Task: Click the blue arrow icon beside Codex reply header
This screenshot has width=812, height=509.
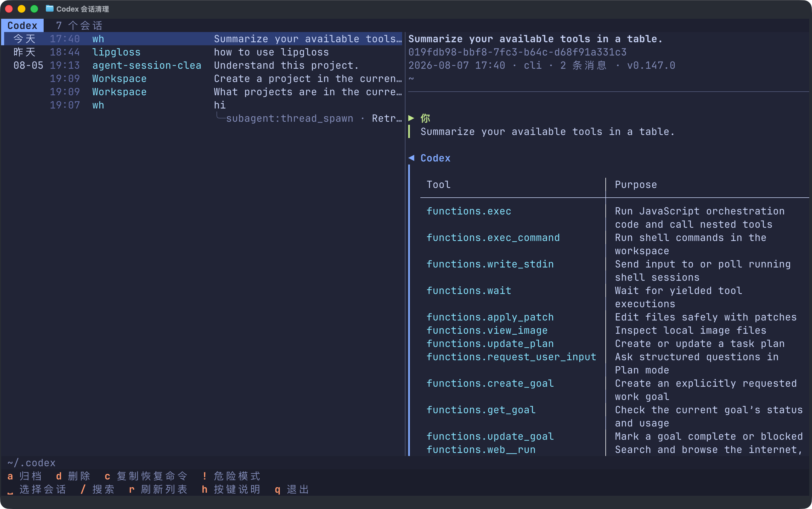Action: pos(411,158)
